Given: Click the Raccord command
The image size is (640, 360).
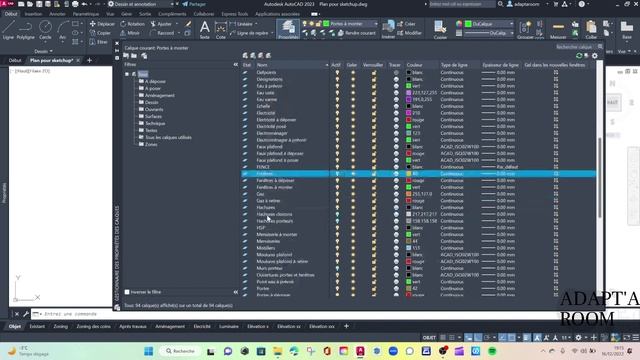Looking at the screenshot, I should (162, 33).
